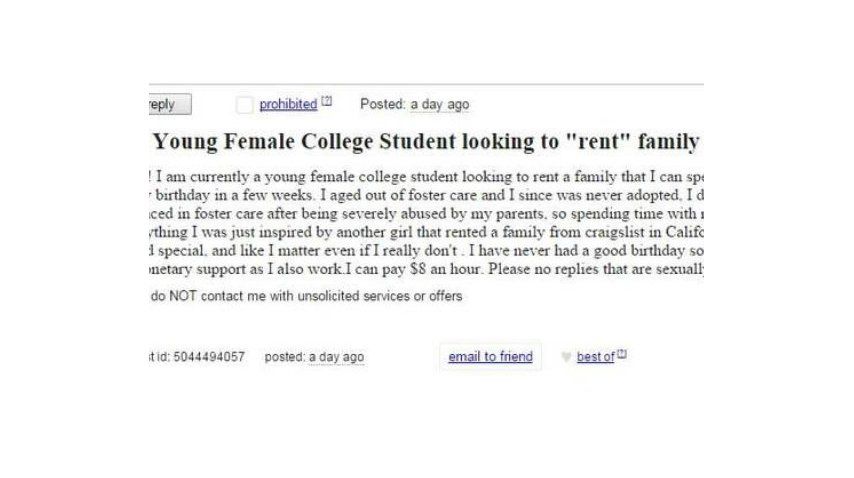
Task: Click the bottom 'posted: a day ago' timestamp
Action: (314, 357)
